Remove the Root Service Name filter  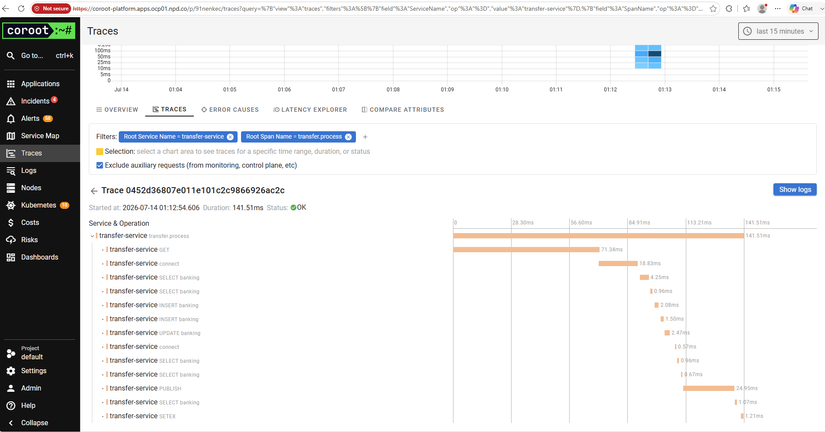pyautogui.click(x=230, y=137)
